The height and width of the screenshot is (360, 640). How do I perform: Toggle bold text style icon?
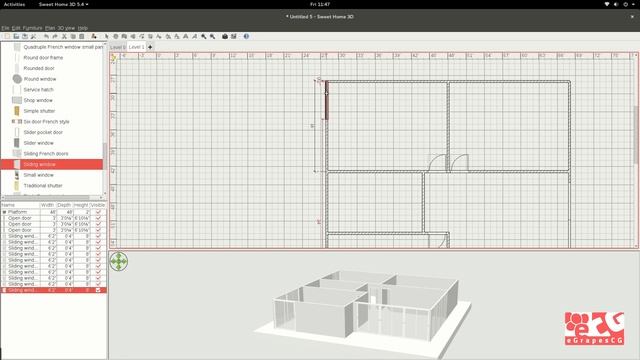pyautogui.click(x=186, y=36)
